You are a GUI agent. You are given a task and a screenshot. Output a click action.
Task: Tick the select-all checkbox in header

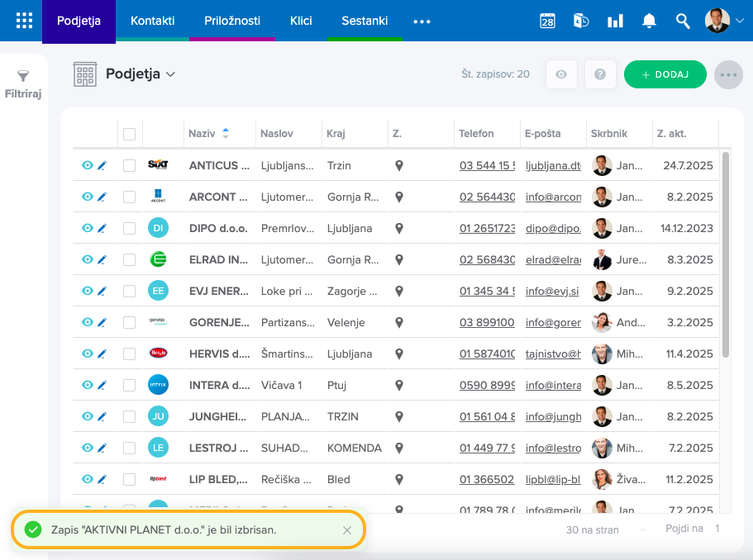click(129, 134)
